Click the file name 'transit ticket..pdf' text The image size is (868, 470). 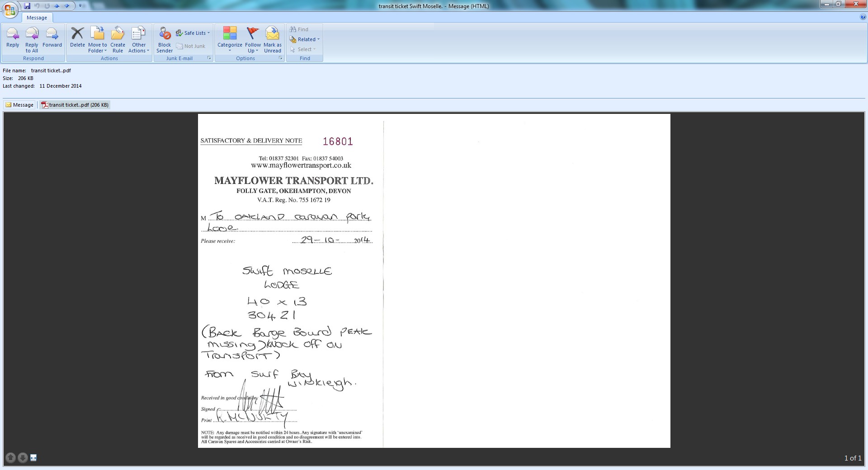(x=51, y=70)
